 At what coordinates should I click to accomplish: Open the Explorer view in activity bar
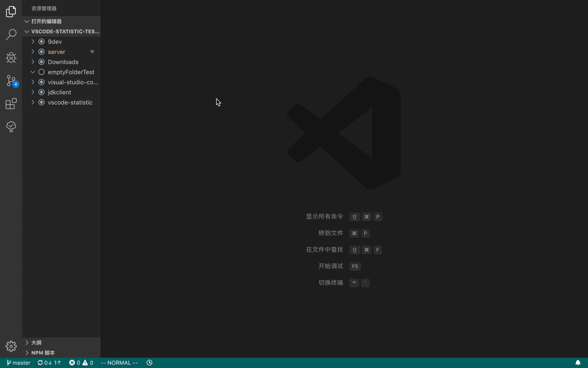pyautogui.click(x=11, y=11)
